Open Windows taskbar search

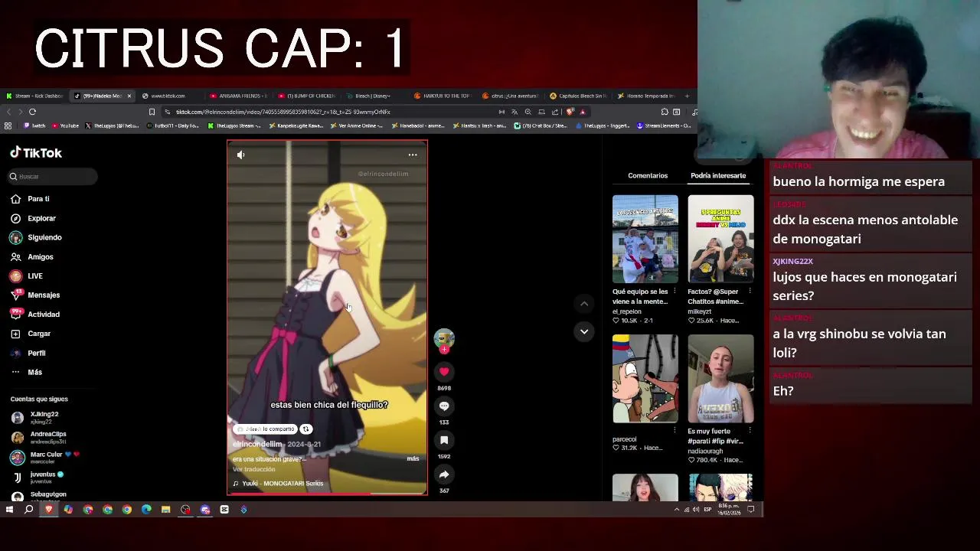click(x=28, y=510)
